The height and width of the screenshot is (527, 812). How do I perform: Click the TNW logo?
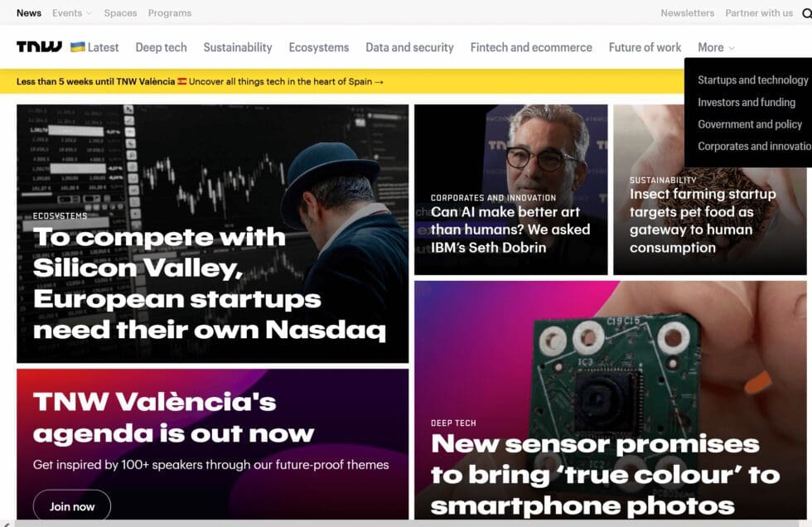coord(39,47)
